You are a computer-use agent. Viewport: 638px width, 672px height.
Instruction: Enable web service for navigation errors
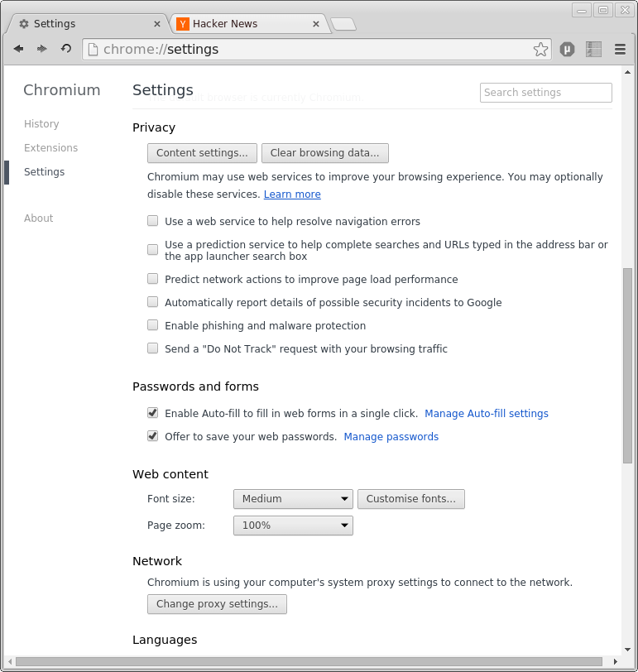(x=152, y=221)
